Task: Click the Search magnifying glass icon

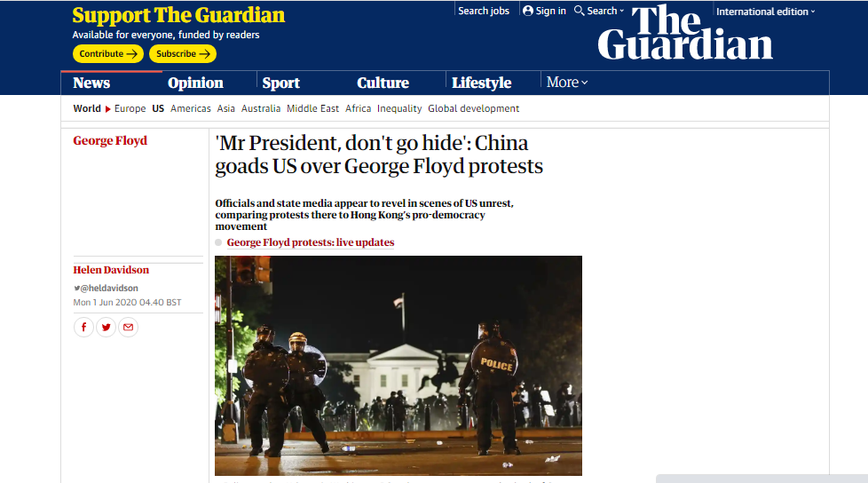Action: (x=579, y=11)
